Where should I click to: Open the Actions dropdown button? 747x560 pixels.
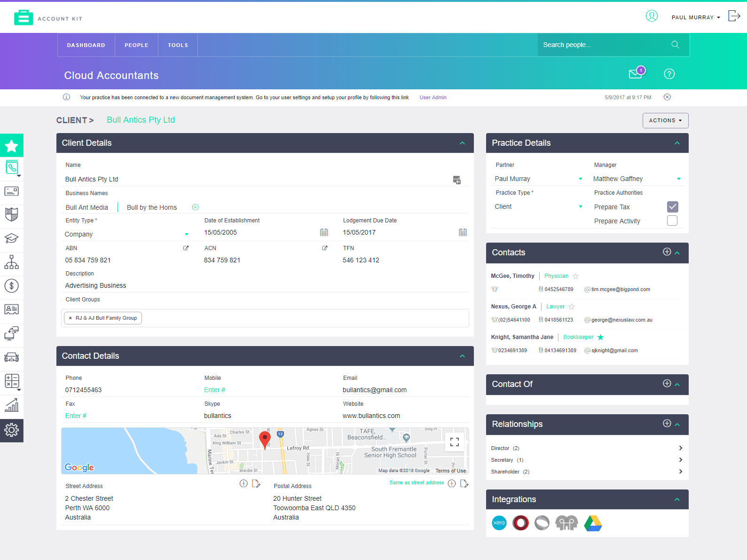(665, 120)
